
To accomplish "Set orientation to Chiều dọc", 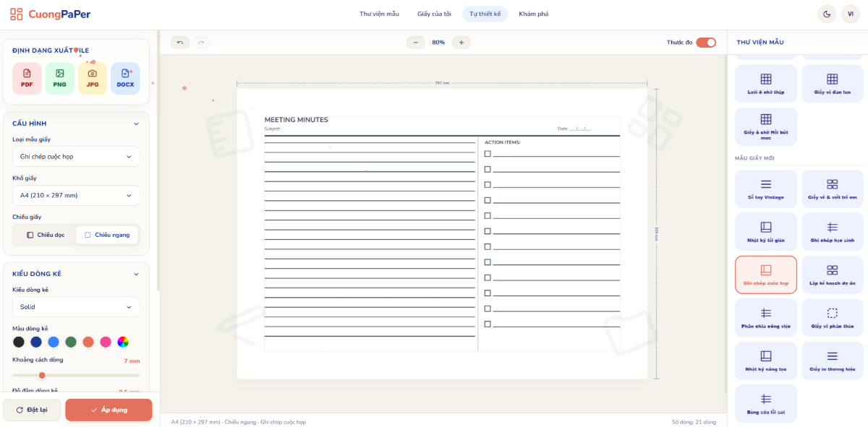I will [45, 235].
